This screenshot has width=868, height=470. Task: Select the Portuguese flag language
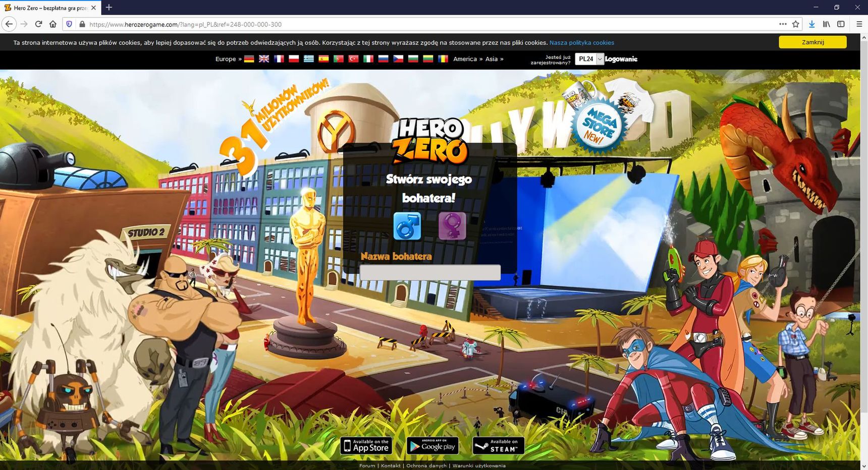pos(339,59)
